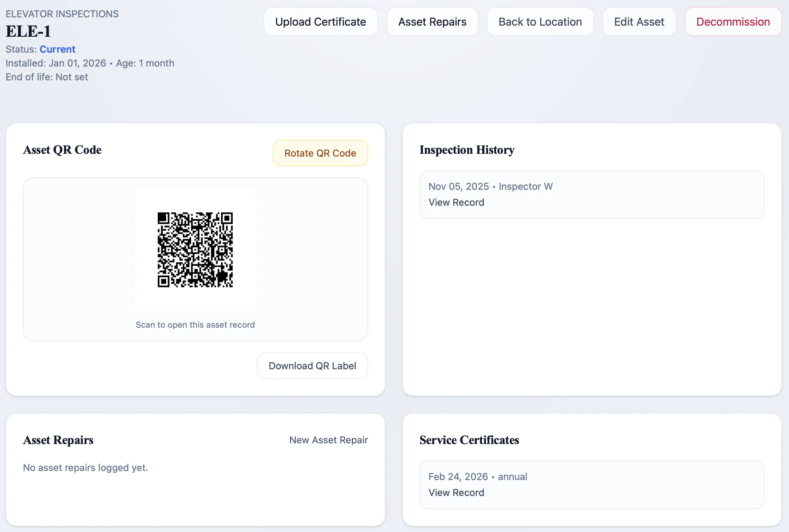Click the Upload Certificate button
Viewport: 789px width, 532px height.
pyautogui.click(x=320, y=21)
